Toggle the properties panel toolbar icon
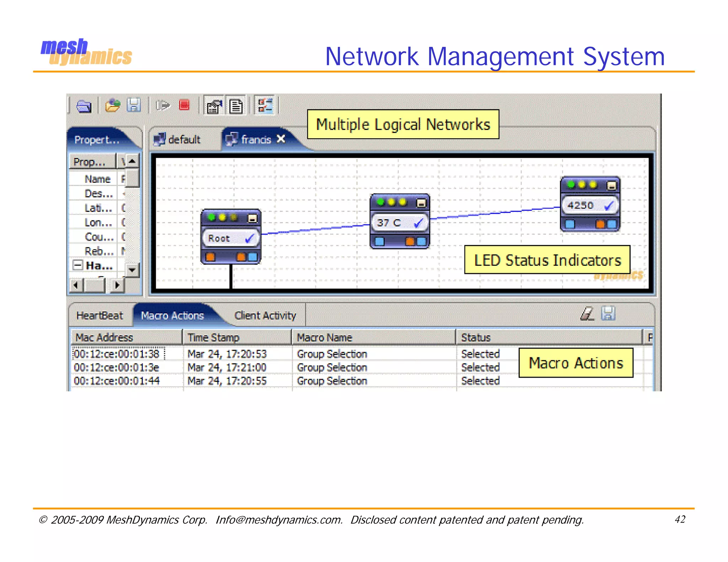The height and width of the screenshot is (562, 728). pyautogui.click(x=214, y=106)
